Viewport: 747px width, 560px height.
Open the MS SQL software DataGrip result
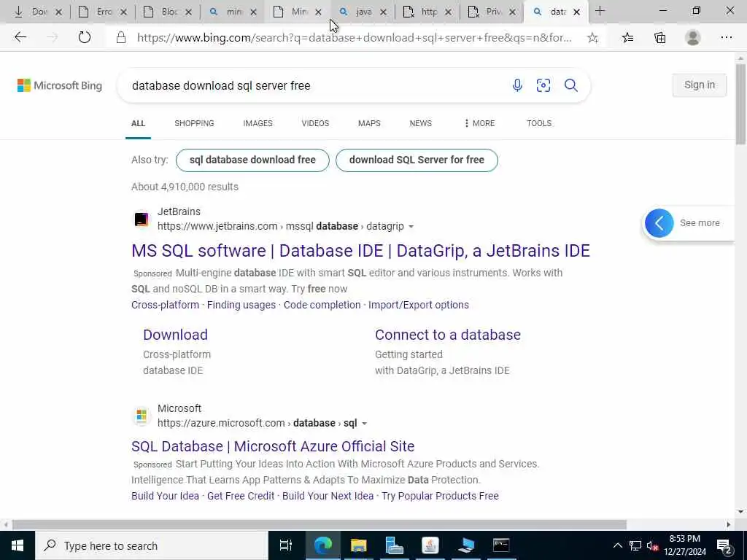(360, 251)
